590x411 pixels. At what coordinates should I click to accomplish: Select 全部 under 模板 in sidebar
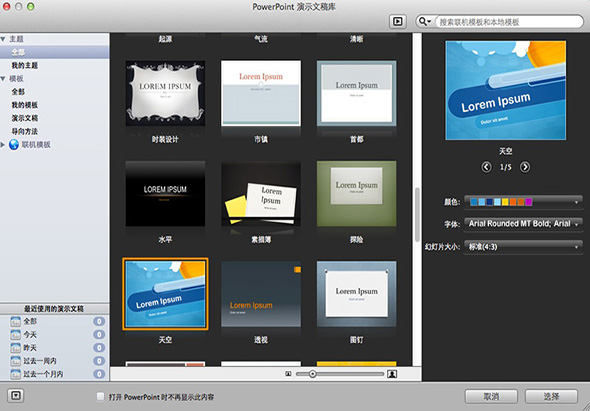point(18,92)
